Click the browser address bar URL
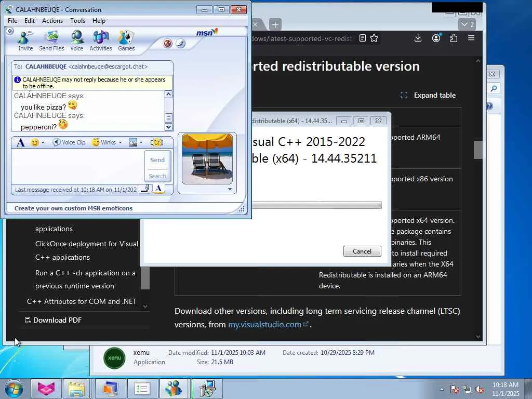 coord(302,38)
